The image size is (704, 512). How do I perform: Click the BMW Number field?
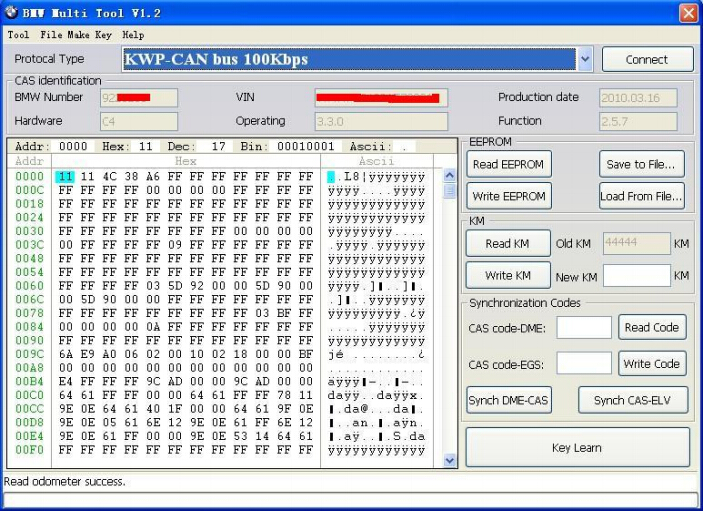[x=139, y=97]
